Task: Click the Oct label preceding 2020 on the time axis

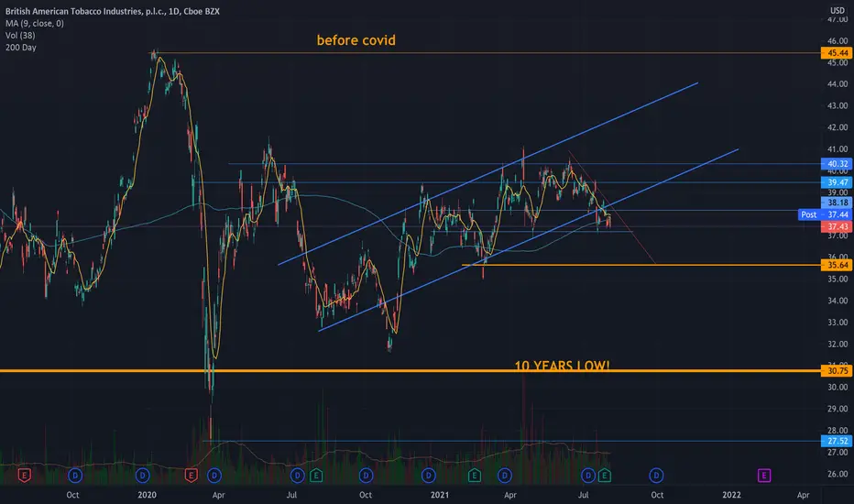Action: (72, 495)
